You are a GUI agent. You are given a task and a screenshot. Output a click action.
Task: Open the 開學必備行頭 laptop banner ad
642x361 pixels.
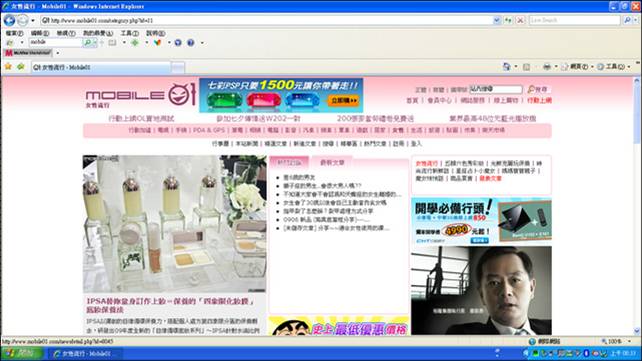(481, 221)
